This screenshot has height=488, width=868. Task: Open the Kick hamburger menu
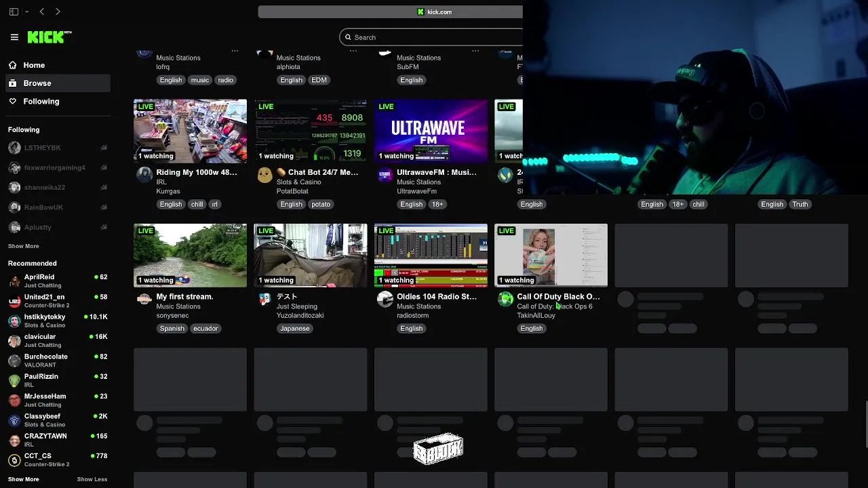point(14,37)
